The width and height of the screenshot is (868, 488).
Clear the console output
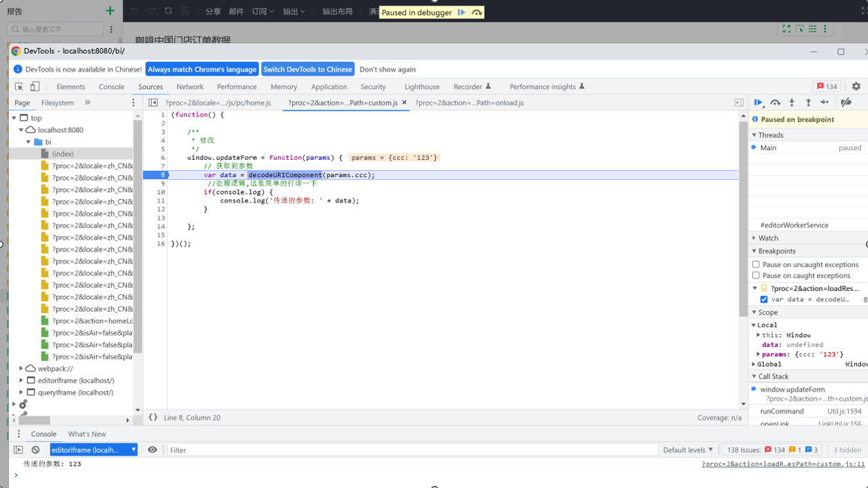tap(35, 449)
